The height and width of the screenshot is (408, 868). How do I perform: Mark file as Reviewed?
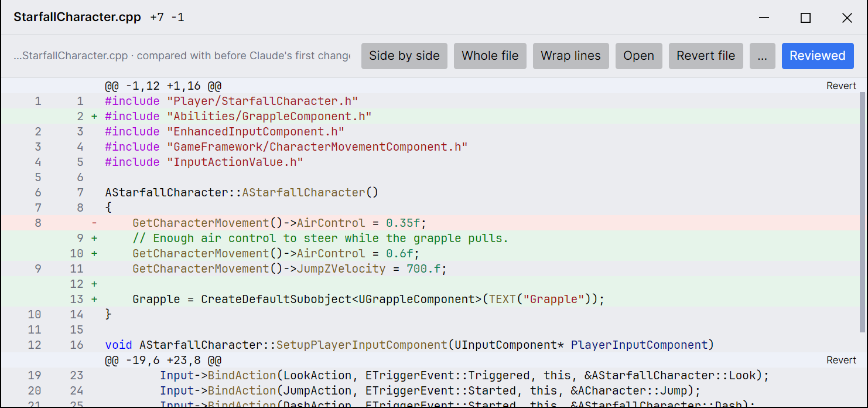pos(817,56)
